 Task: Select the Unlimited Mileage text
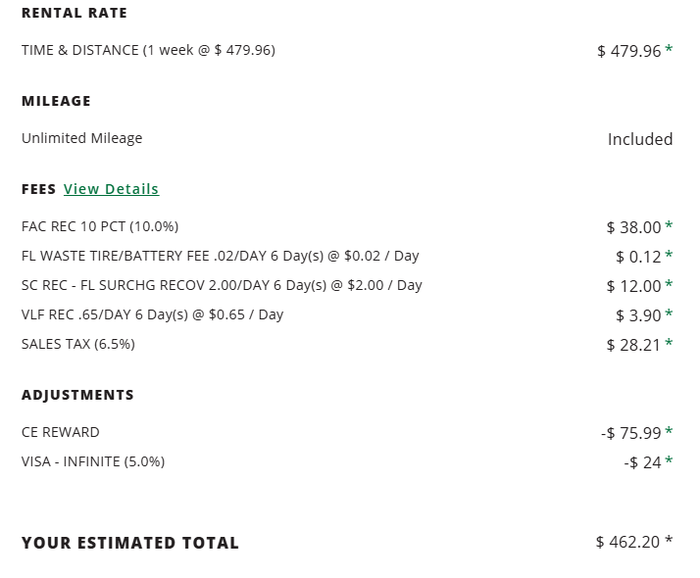tap(82, 138)
